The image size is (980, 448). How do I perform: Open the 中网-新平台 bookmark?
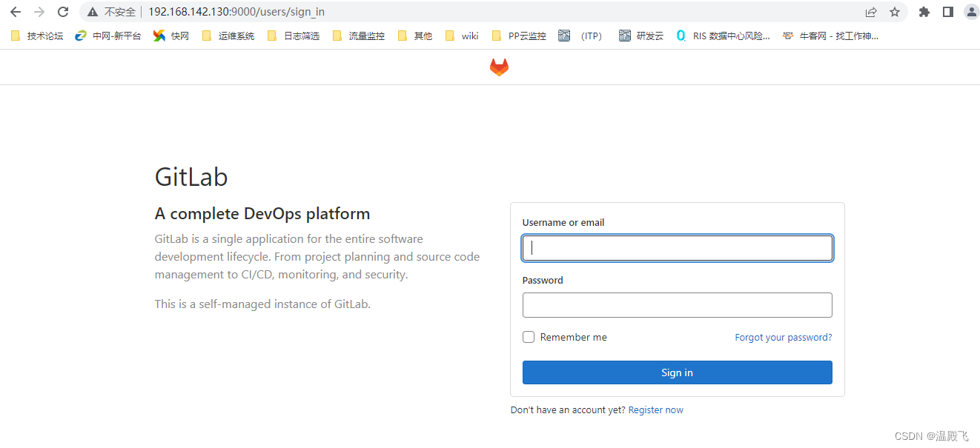pos(108,36)
